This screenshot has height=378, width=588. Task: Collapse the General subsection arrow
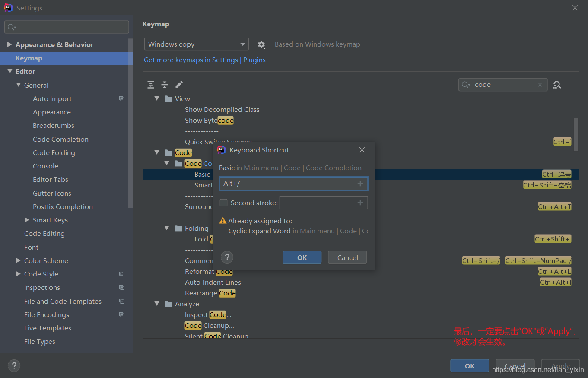pos(19,85)
